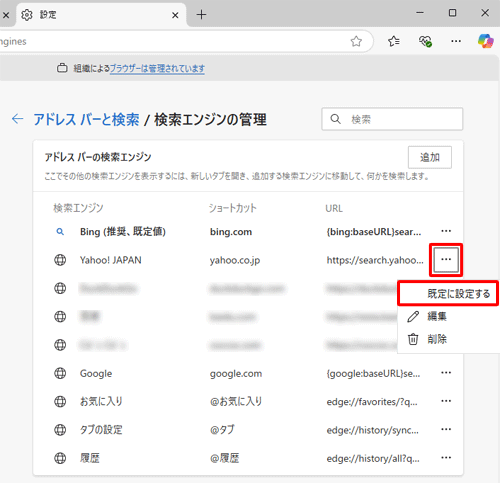Image resolution: width=500 pixels, height=483 pixels.
Task: Select the Yahoo! JAPAN entry name
Action: tap(111, 260)
